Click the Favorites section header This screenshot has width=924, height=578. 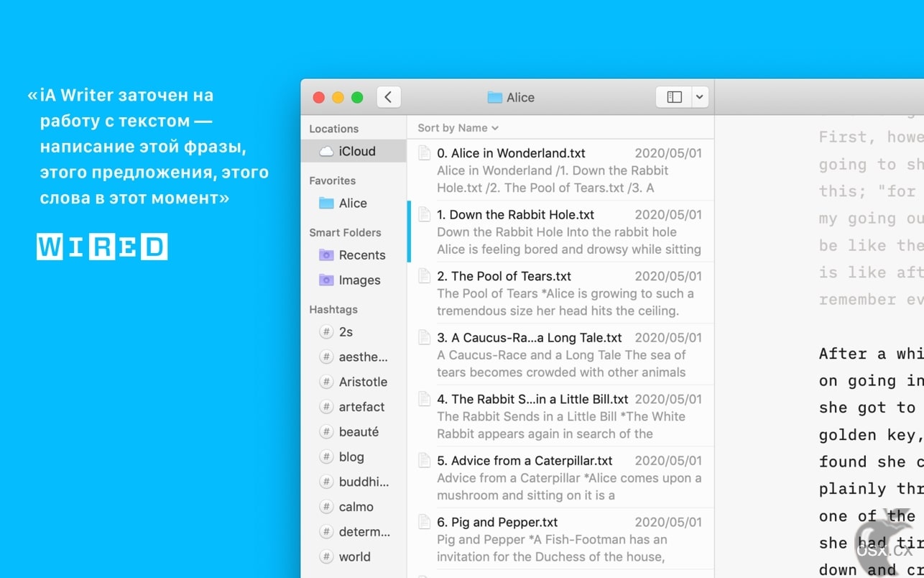332,180
